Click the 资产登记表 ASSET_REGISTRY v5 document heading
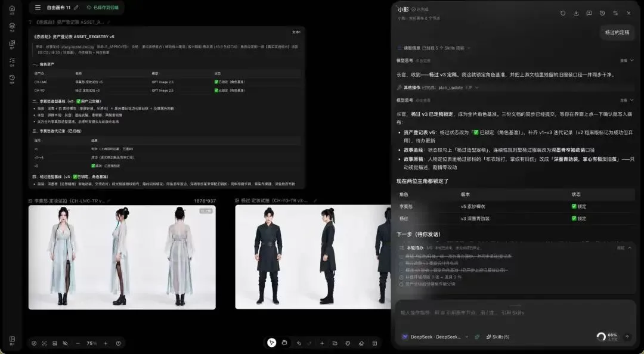 74,36
